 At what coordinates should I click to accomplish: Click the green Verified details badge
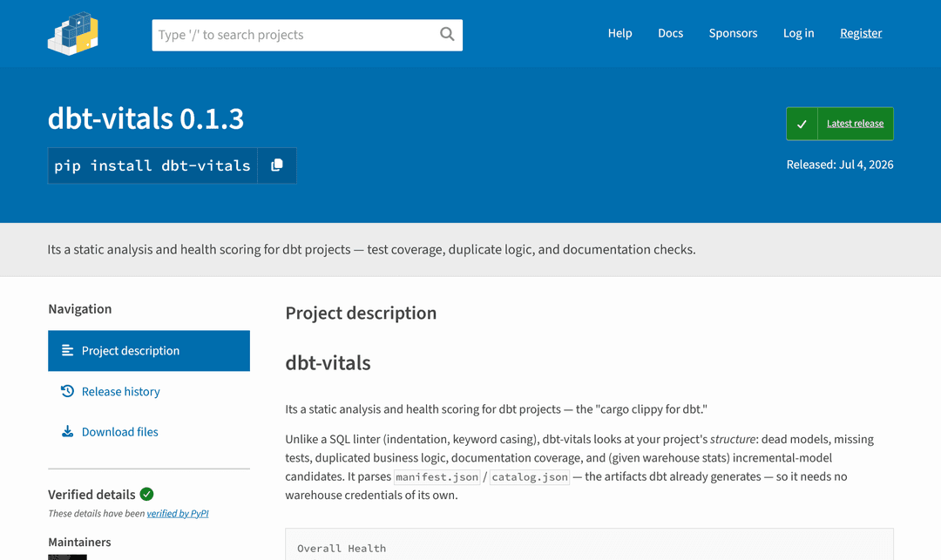[146, 494]
